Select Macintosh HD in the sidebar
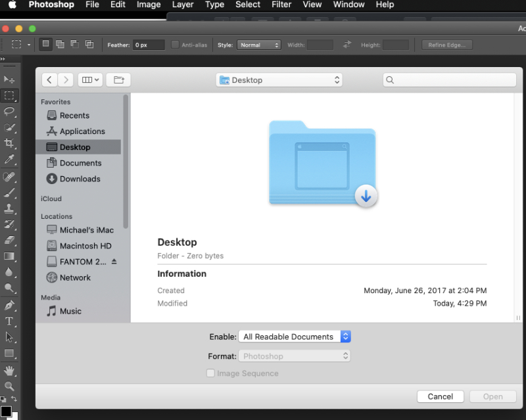 click(x=79, y=246)
